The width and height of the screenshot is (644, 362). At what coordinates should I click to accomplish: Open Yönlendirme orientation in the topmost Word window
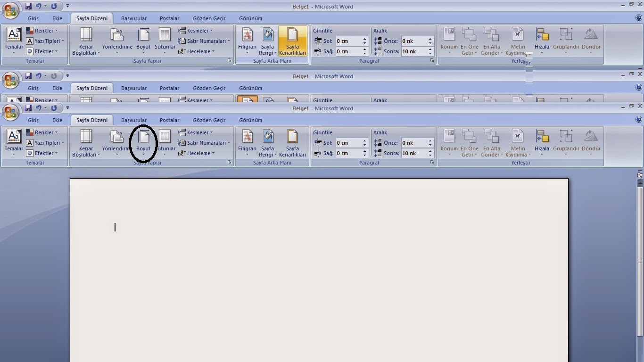tap(117, 41)
